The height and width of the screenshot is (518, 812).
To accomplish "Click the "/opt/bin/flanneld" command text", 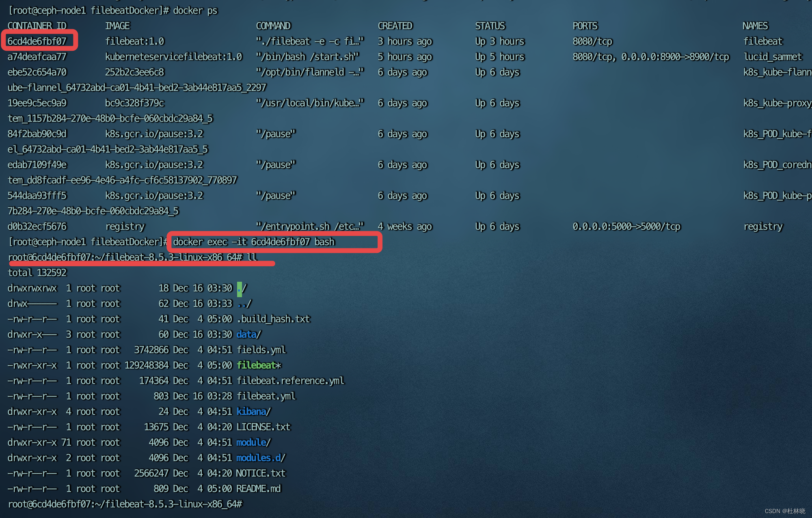I will point(310,72).
